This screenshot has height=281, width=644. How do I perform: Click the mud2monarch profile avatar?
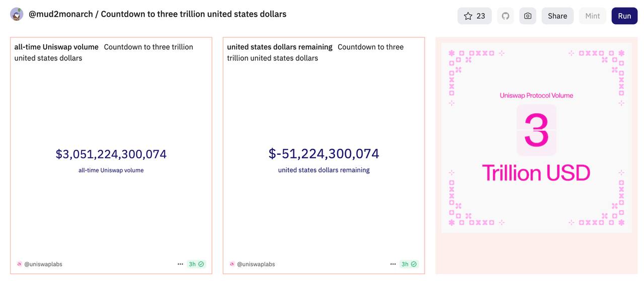click(17, 14)
